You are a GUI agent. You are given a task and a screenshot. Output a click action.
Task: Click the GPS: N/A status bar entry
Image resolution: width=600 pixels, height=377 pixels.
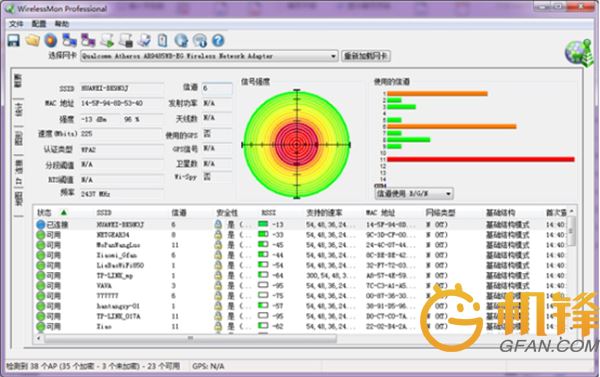(x=208, y=366)
